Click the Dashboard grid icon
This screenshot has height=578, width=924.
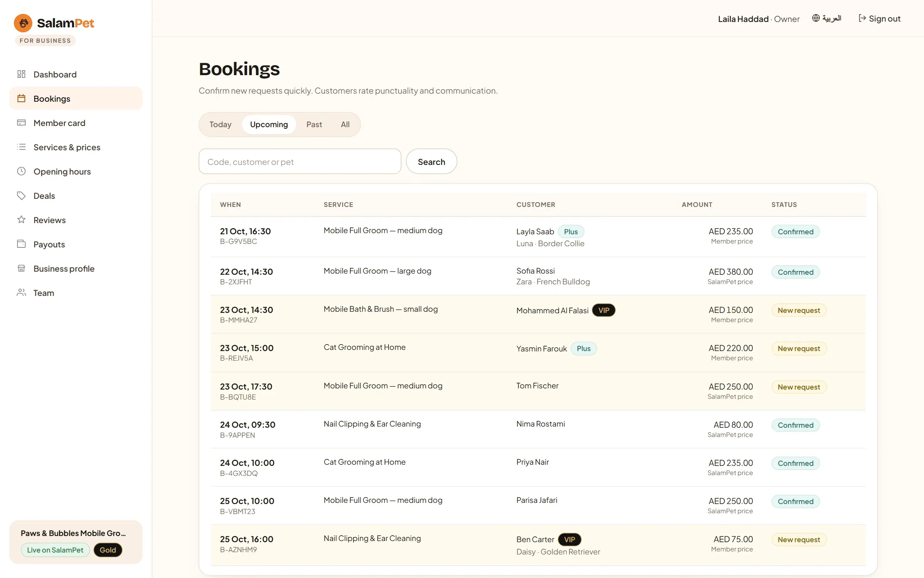21,74
